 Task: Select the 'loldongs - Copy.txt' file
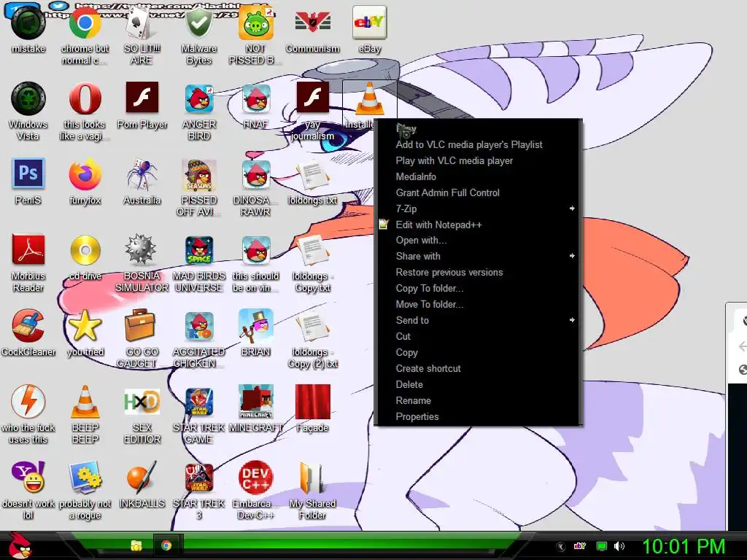tap(312, 251)
